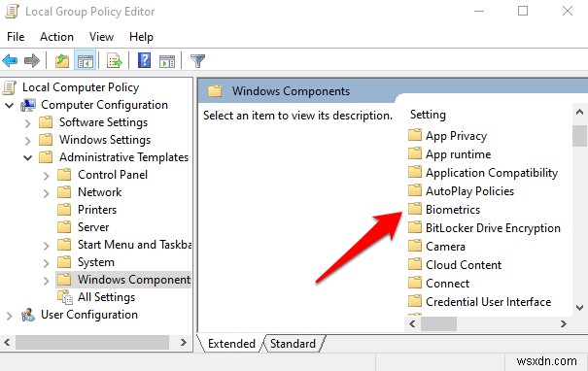Expand the Control Panel node
This screenshot has height=371, width=588.
46,176
